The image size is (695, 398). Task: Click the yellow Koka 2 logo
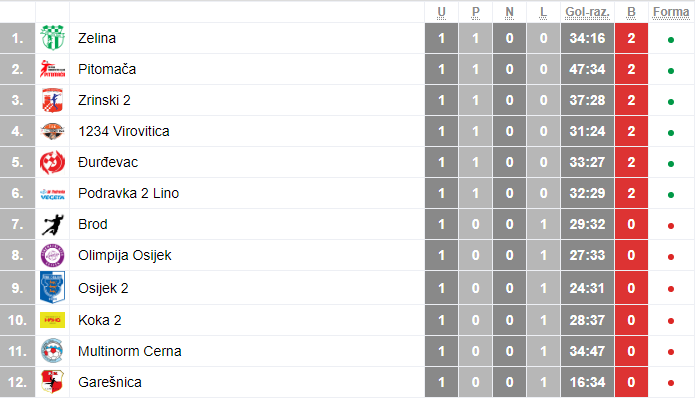pyautogui.click(x=52, y=320)
